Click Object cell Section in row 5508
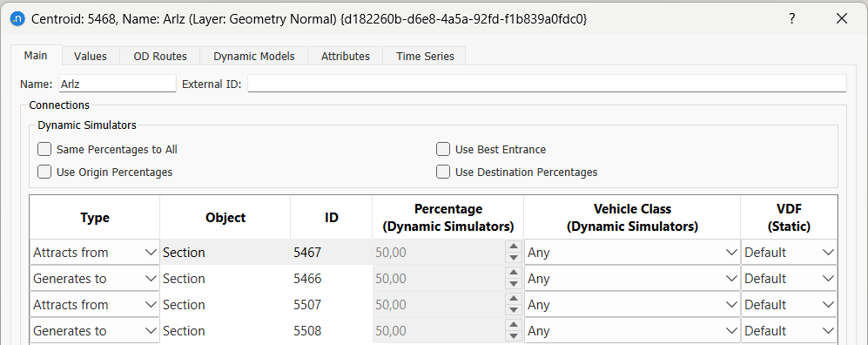Image resolution: width=868 pixels, height=345 pixels. pos(225,330)
